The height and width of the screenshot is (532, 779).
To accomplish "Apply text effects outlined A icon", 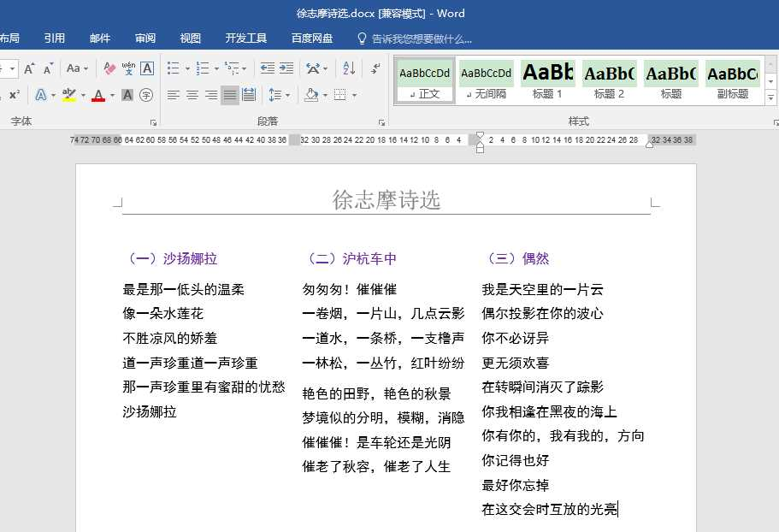I will pos(41,95).
